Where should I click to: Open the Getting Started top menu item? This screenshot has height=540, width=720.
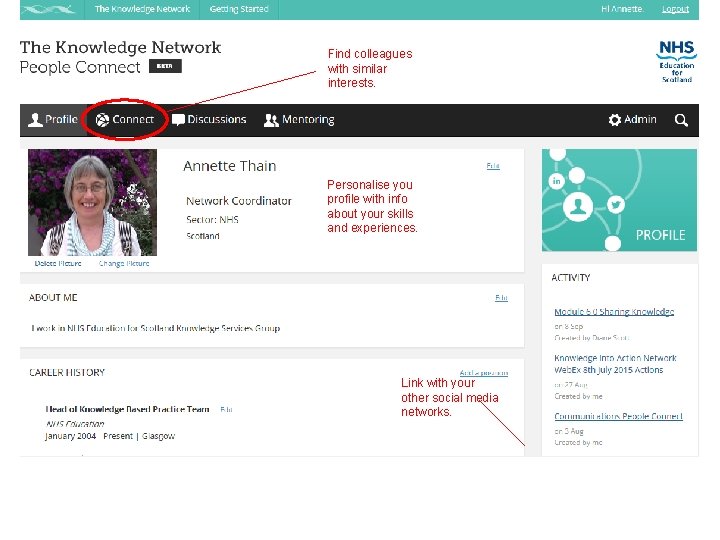239,9
